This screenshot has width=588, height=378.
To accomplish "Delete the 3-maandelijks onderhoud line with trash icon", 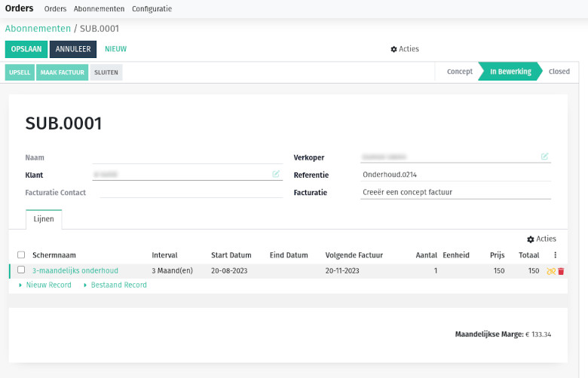I will point(561,271).
